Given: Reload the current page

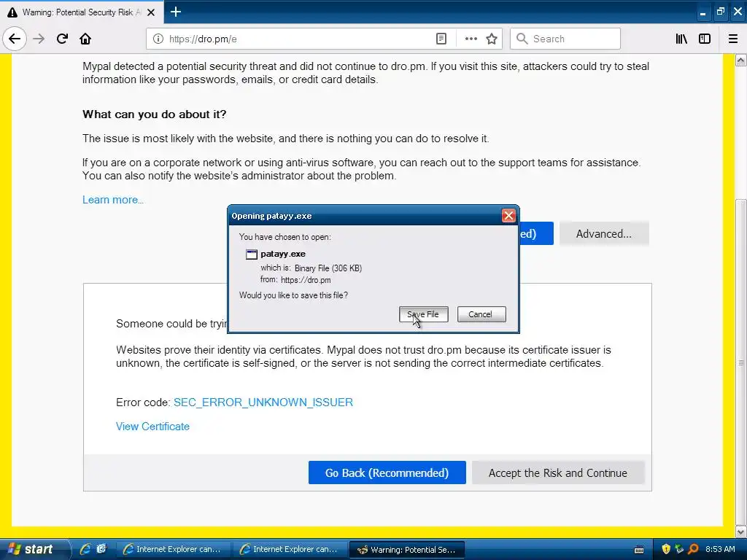Looking at the screenshot, I should click(x=62, y=39).
